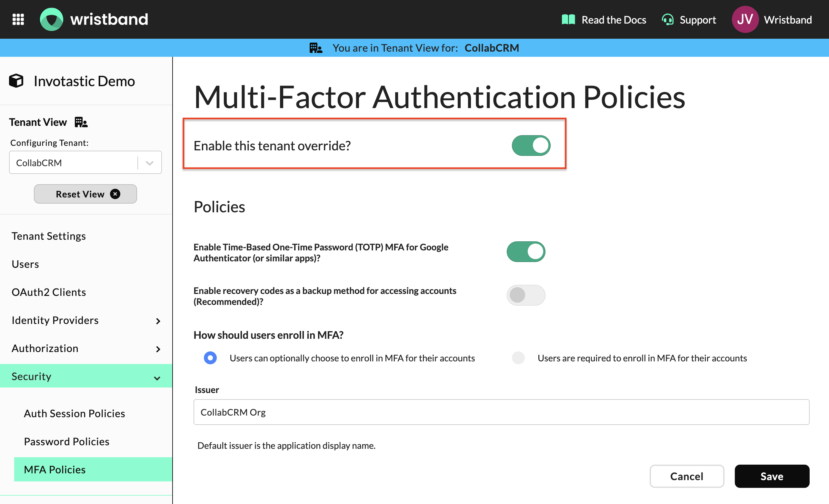Open Password Policies in sidebar
Image resolution: width=829 pixels, height=504 pixels.
(67, 442)
